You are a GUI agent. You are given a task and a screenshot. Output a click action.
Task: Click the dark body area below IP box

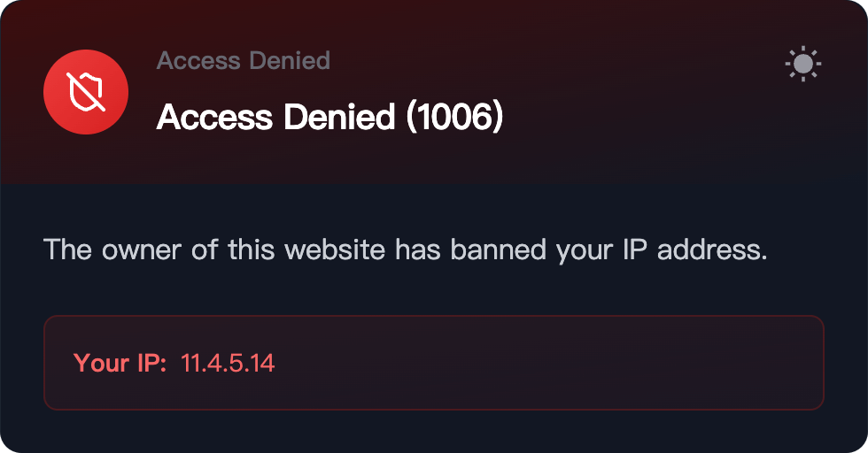(433, 432)
